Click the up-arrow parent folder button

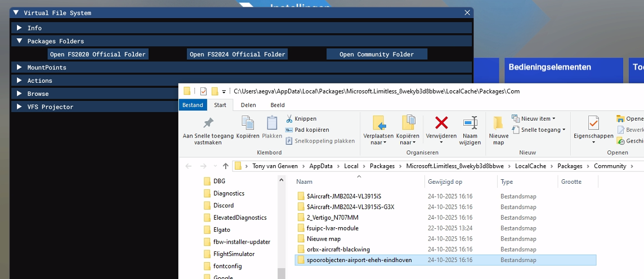click(x=226, y=166)
